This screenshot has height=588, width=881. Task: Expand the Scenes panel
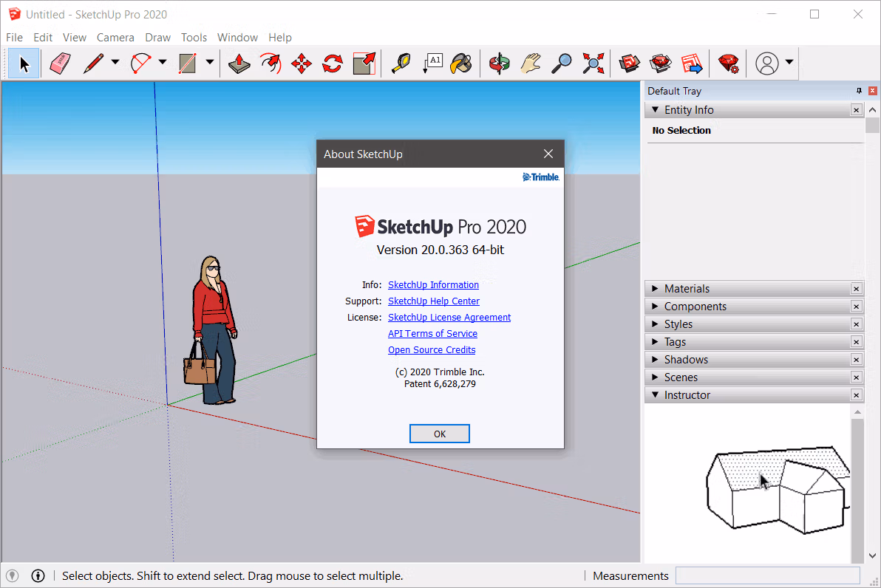(x=655, y=377)
